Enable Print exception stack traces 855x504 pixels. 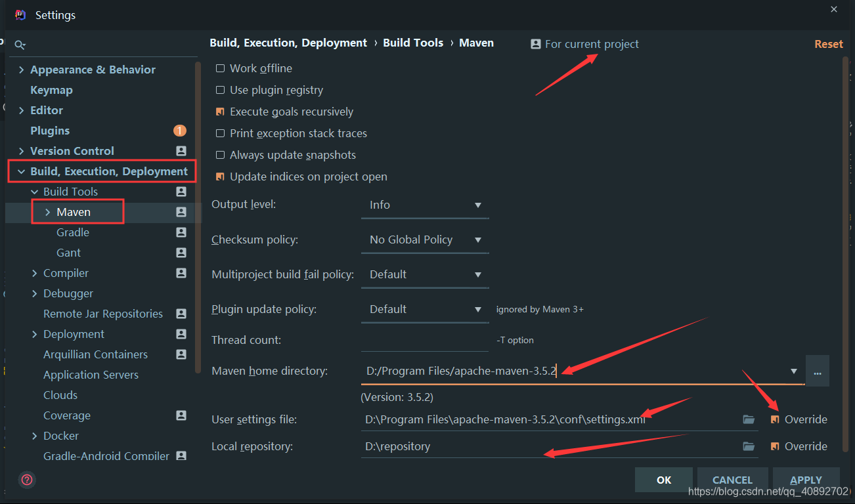click(220, 133)
